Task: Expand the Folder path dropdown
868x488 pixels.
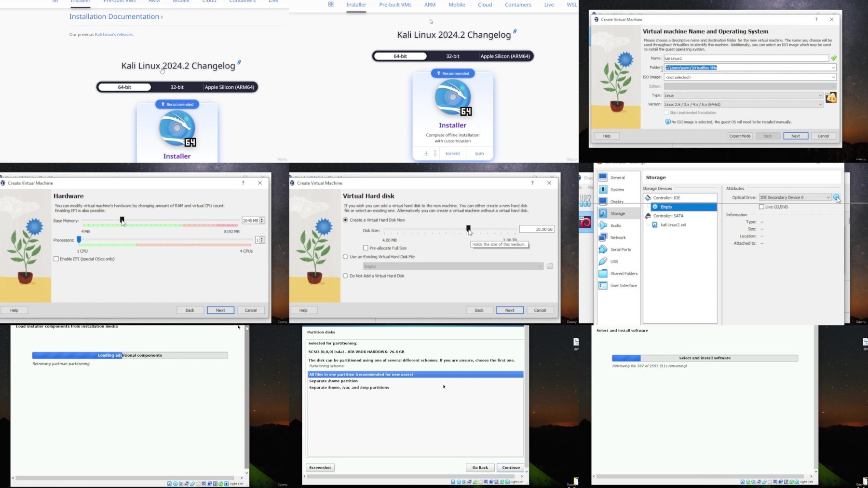Action: [833, 68]
